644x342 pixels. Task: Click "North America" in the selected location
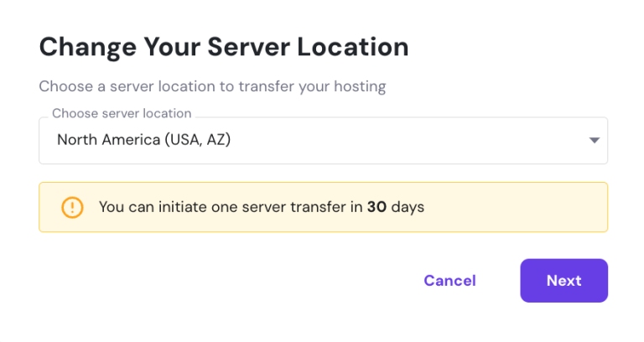(x=106, y=140)
